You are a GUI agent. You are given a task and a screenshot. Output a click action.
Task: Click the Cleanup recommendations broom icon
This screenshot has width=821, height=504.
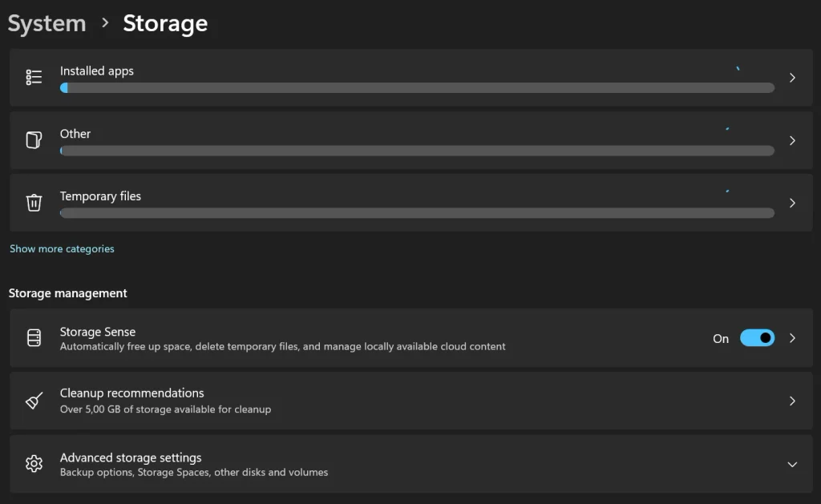34,401
